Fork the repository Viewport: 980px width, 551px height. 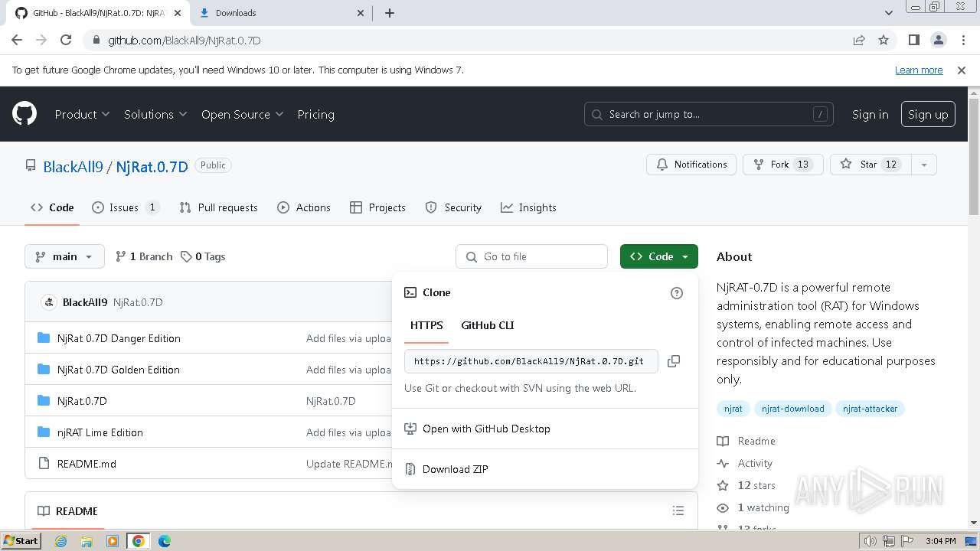pos(782,165)
